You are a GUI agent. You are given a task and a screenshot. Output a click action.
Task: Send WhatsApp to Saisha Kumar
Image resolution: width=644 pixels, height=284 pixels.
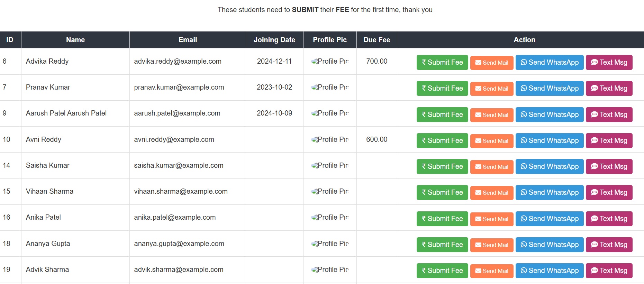[x=550, y=166]
